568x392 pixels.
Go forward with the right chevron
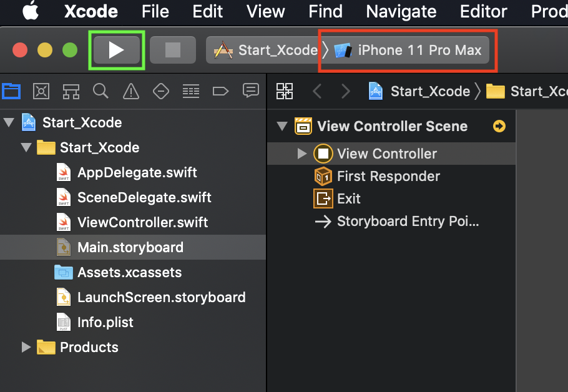tap(346, 91)
